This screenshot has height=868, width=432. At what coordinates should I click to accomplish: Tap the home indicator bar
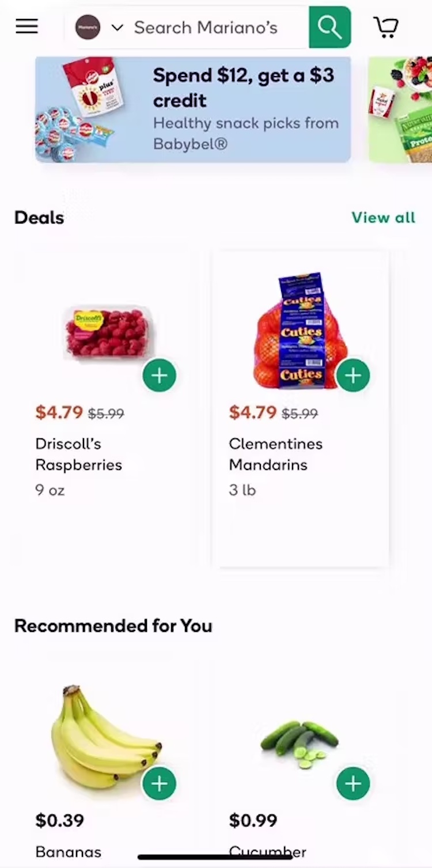[215, 857]
